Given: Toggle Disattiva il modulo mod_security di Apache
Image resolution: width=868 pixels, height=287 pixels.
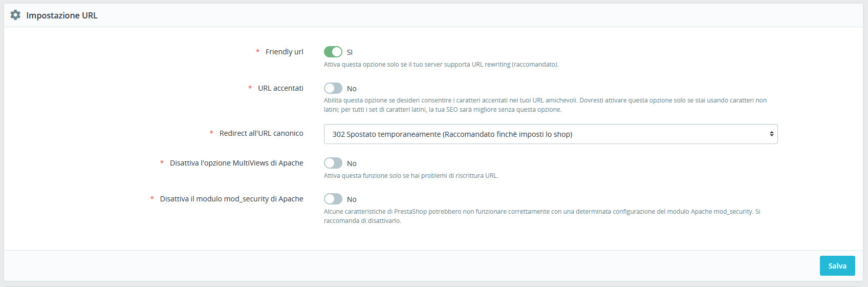Looking at the screenshot, I should [x=333, y=199].
